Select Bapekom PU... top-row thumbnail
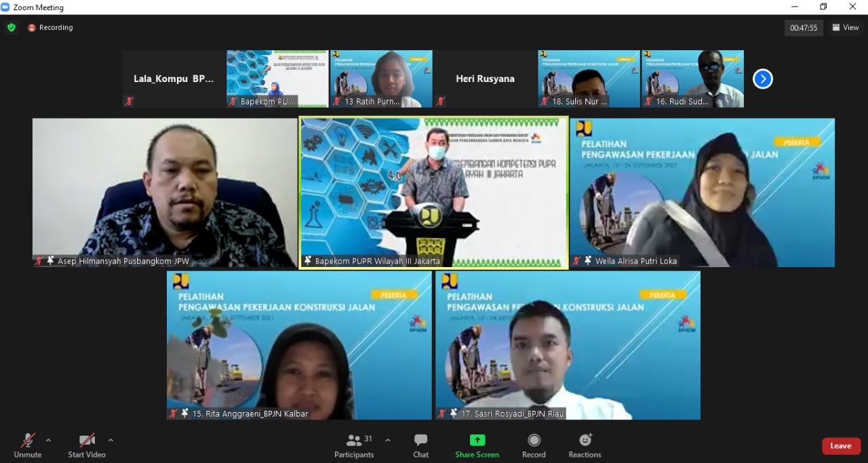This screenshot has height=463, width=868. click(x=277, y=79)
